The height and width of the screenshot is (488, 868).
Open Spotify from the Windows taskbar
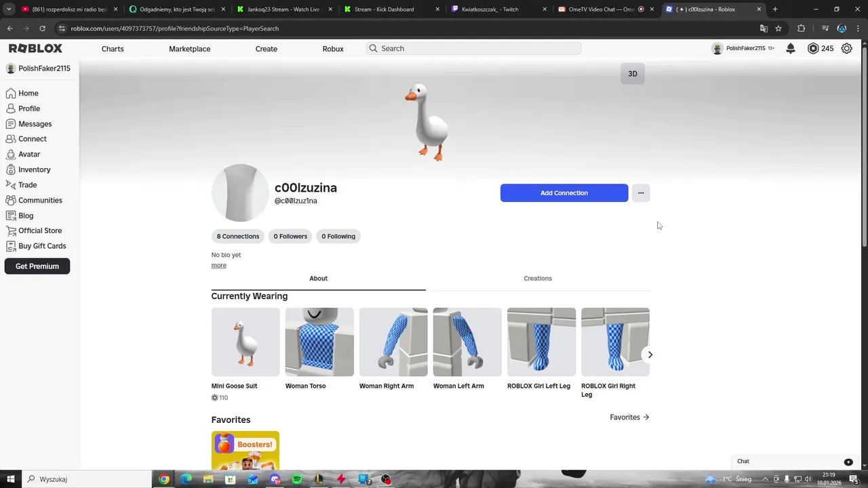tap(297, 479)
